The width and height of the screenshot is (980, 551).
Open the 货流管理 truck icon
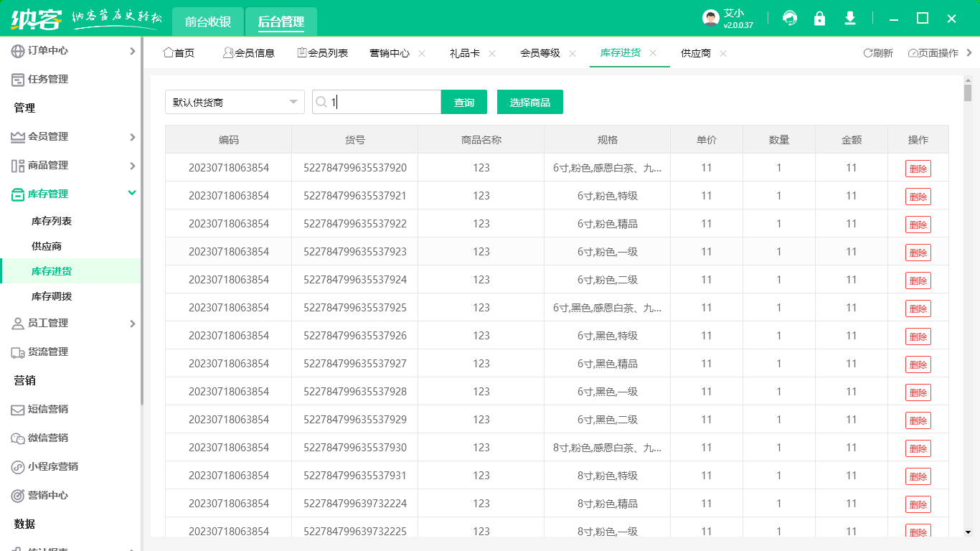point(18,352)
